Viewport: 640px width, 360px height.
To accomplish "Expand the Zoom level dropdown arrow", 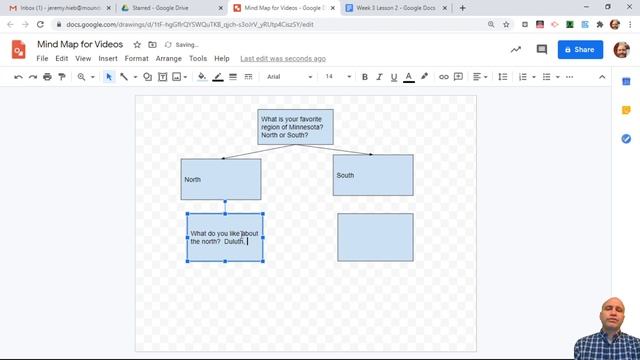I will [x=93, y=77].
